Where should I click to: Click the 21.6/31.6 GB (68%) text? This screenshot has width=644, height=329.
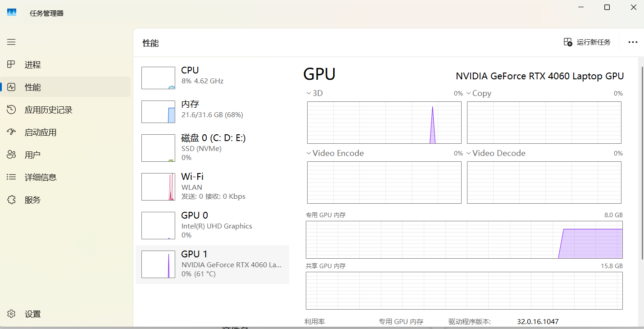click(x=212, y=115)
